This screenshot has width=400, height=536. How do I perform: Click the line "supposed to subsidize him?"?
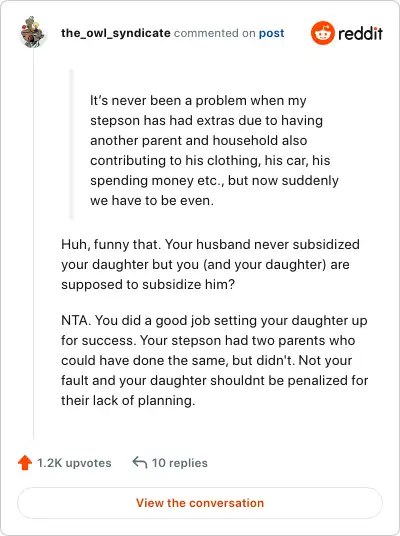click(x=148, y=284)
